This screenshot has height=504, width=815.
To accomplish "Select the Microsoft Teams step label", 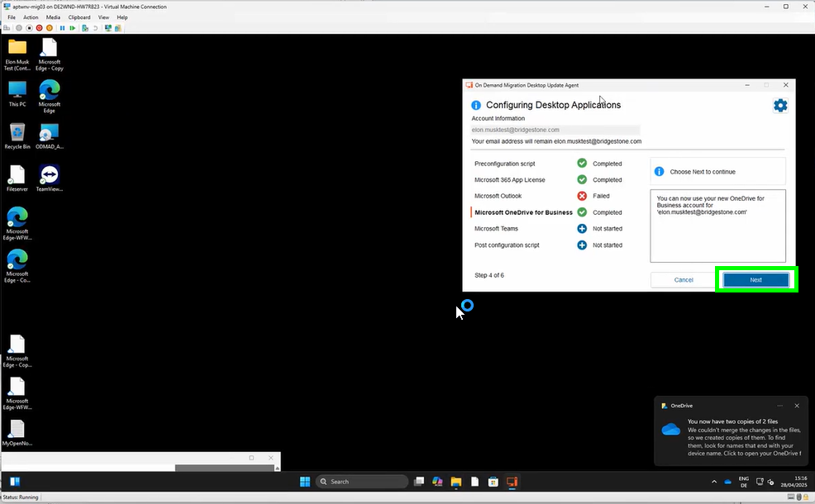I will click(x=497, y=229).
